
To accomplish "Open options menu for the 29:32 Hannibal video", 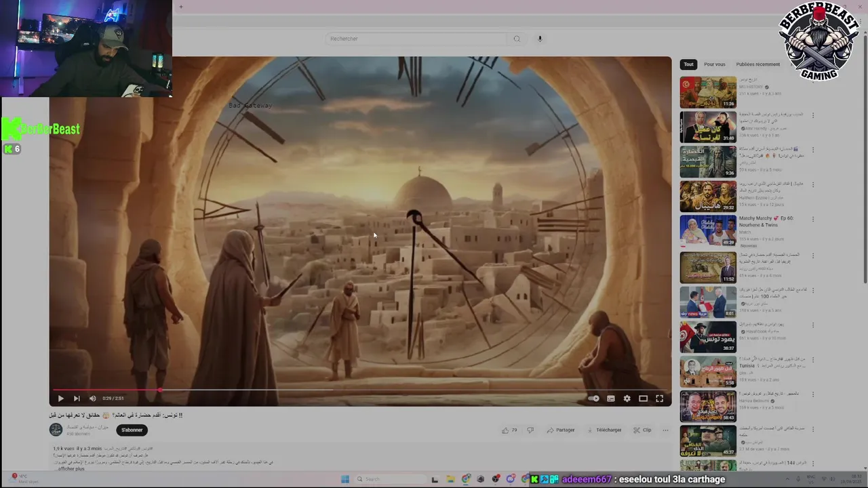I will pyautogui.click(x=813, y=184).
